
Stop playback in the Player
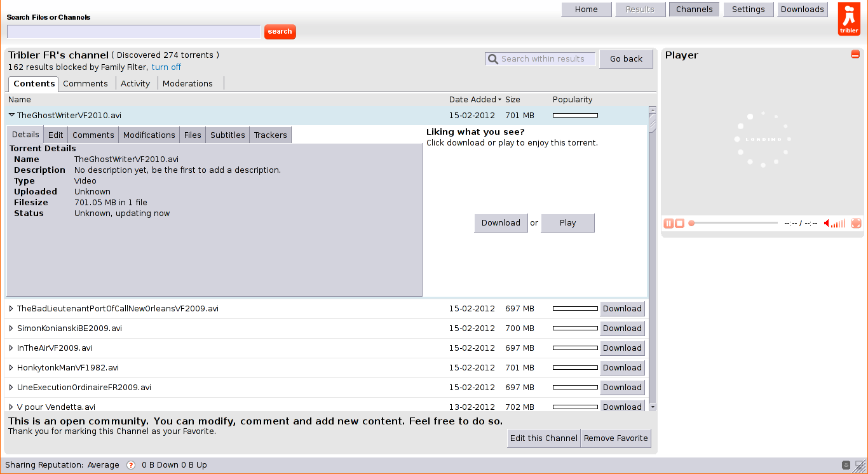[679, 223]
